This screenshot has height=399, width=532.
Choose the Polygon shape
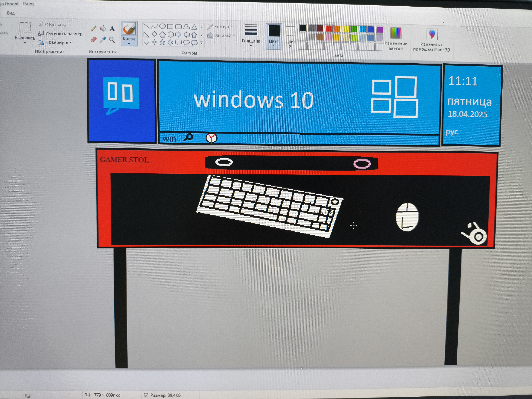click(186, 27)
